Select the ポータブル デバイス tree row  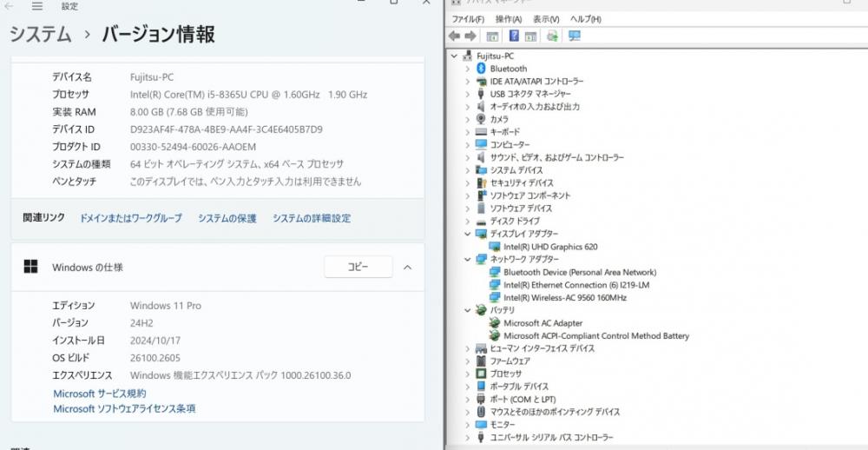point(519,387)
